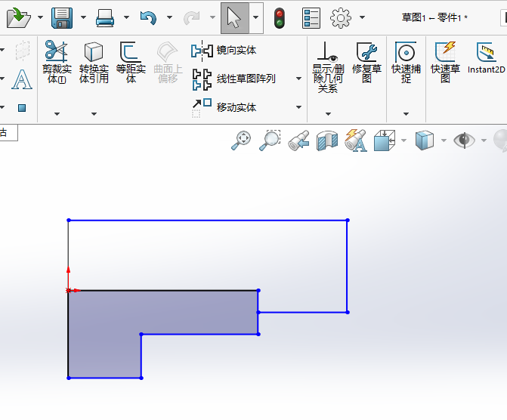This screenshot has height=420, width=507.
Task: Expand the 转换实体引用 dropdown arrow
Action: coord(94,114)
